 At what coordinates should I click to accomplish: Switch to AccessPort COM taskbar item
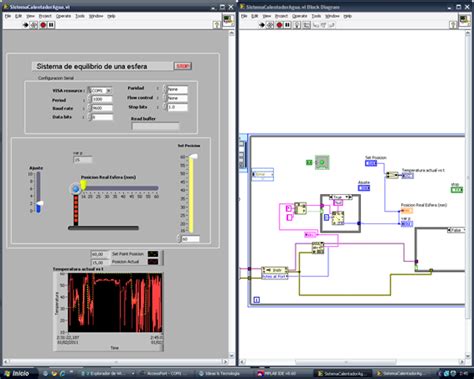[166, 374]
